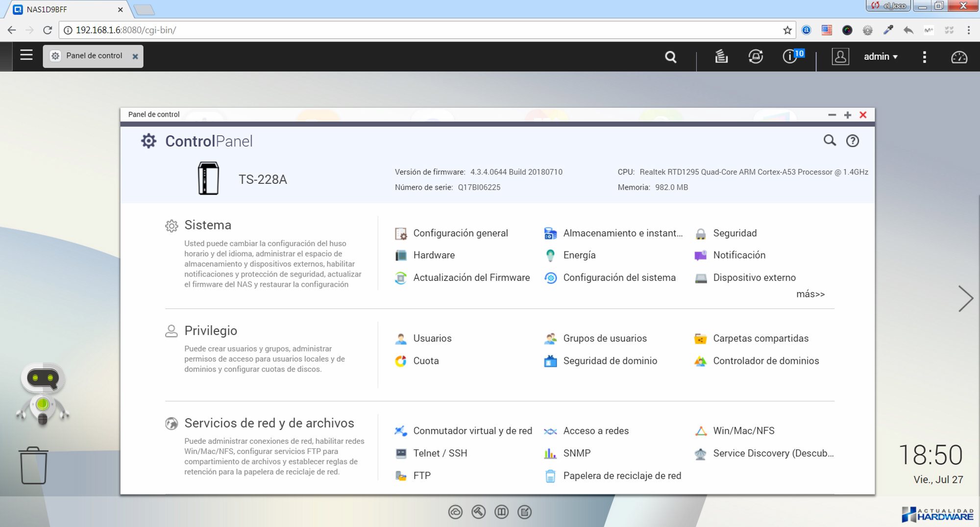980x527 pixels.
Task: Open the three-dot more options menu
Action: point(924,57)
